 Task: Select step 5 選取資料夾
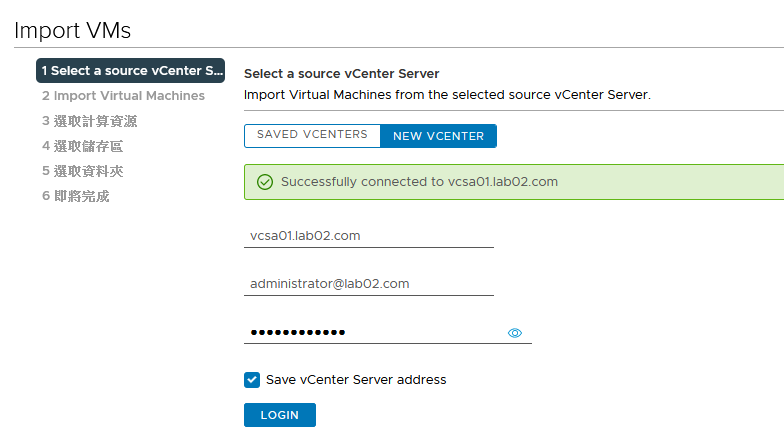(x=82, y=171)
